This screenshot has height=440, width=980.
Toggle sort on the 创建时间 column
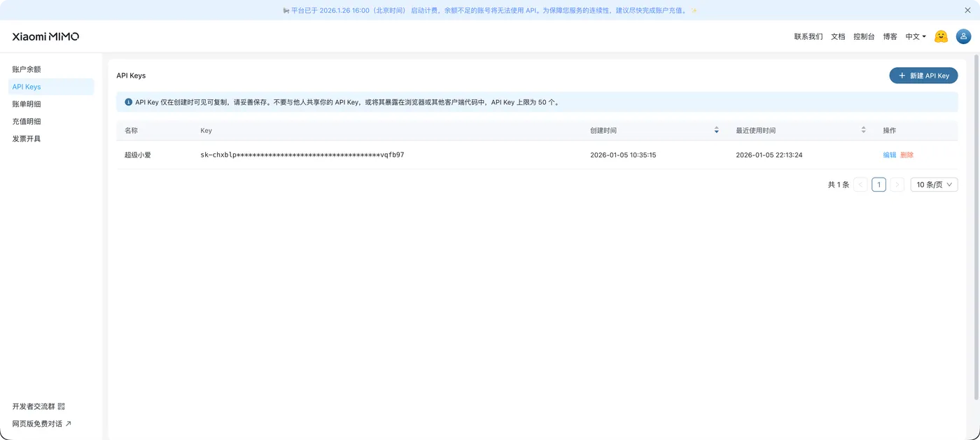pyautogui.click(x=716, y=130)
